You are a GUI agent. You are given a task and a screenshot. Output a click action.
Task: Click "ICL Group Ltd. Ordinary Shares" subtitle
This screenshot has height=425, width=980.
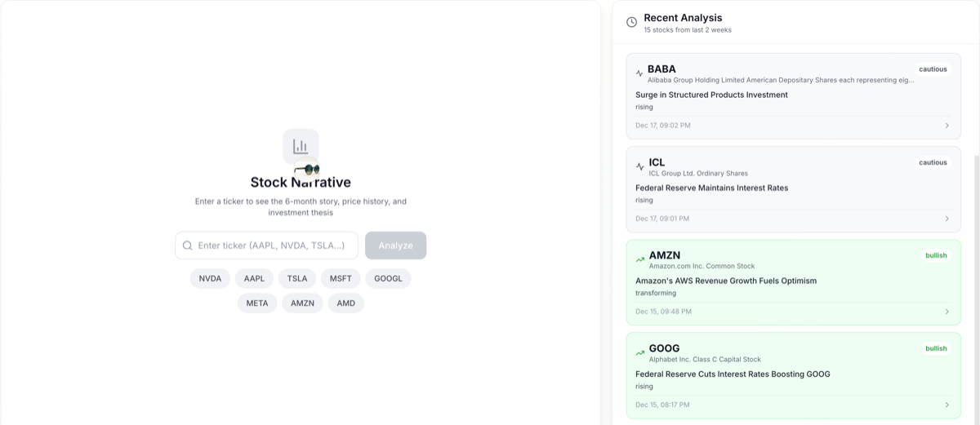coord(698,173)
